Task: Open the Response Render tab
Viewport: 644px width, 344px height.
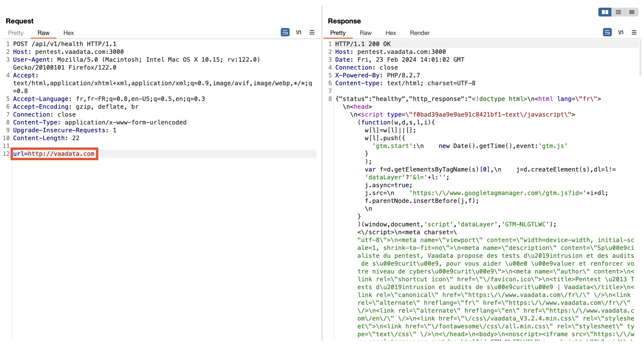Action: pos(419,33)
